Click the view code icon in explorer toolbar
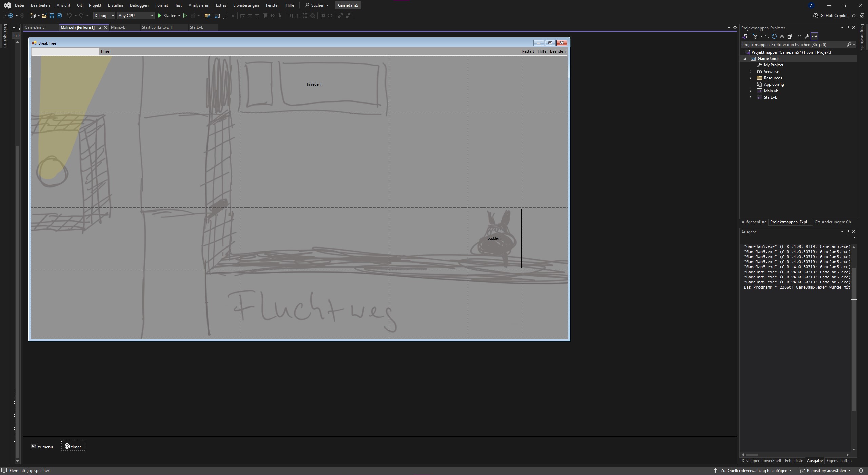The image size is (868, 475). pyautogui.click(x=799, y=36)
